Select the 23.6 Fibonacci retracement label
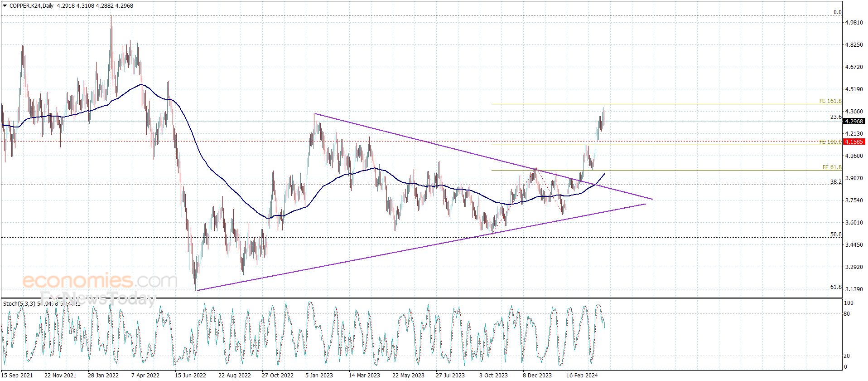This screenshot has height=381, width=868. [835, 117]
